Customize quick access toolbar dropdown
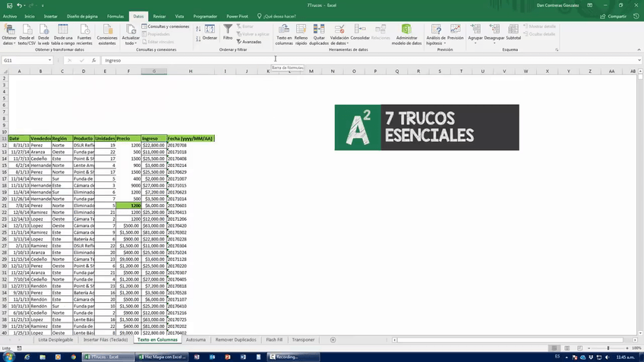Image resolution: width=644 pixels, height=362 pixels. tap(43, 5)
